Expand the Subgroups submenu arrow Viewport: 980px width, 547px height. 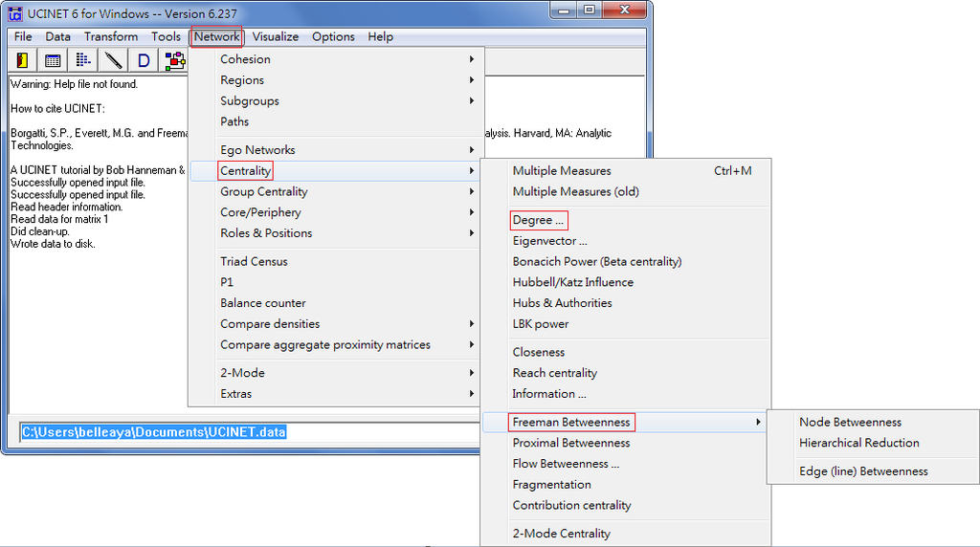pyautogui.click(x=472, y=100)
